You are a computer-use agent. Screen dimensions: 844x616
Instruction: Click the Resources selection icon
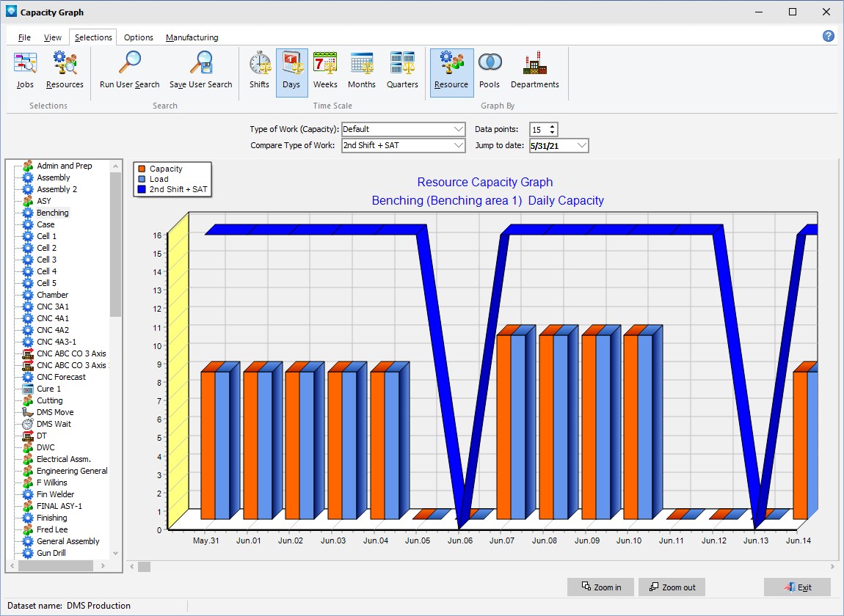click(x=65, y=71)
